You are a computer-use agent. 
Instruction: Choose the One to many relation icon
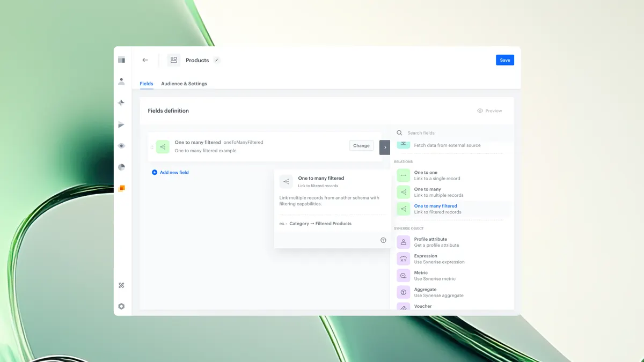pyautogui.click(x=403, y=192)
